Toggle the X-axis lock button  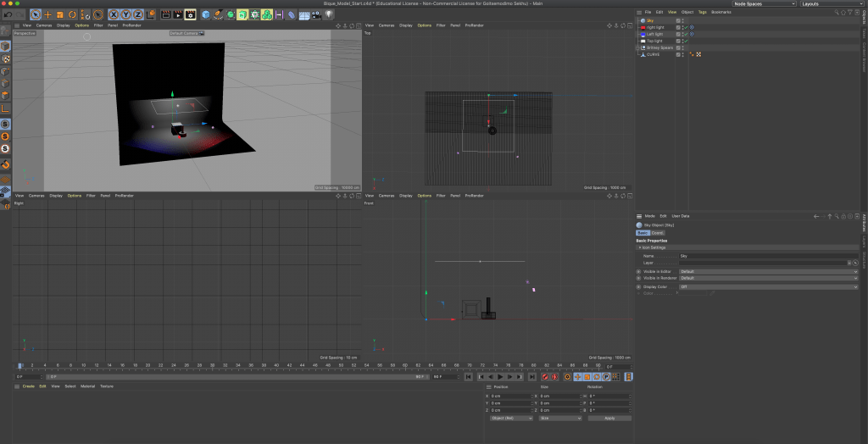114,14
